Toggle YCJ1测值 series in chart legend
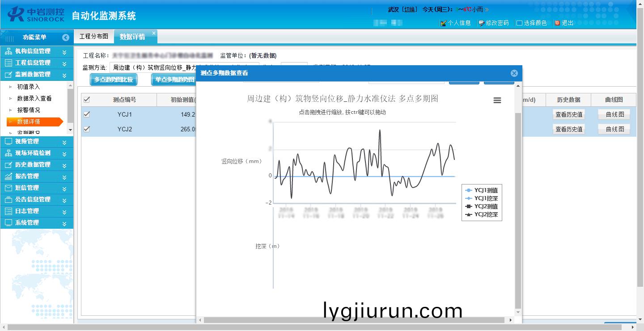 [482, 190]
